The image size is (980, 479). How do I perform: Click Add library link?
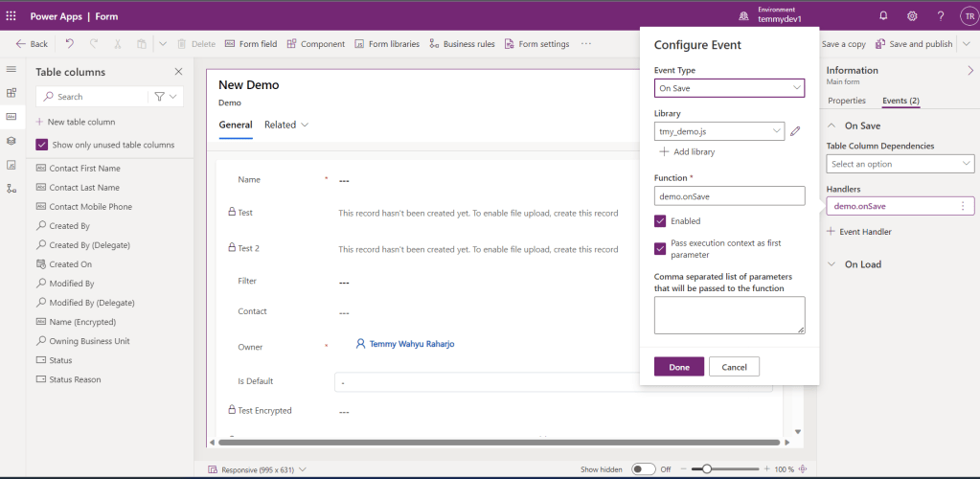point(687,152)
